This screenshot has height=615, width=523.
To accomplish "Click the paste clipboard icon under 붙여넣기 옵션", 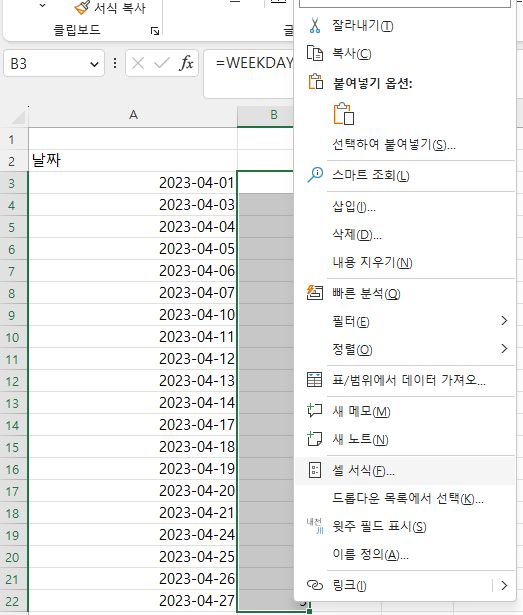I will 344,114.
